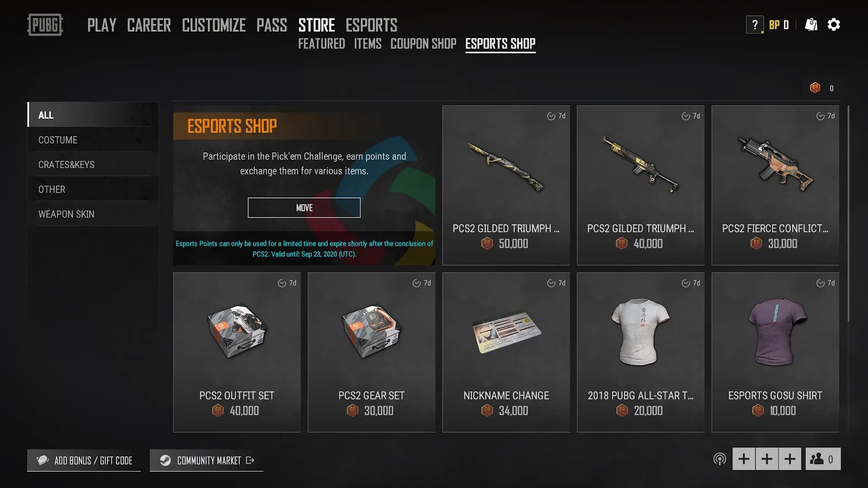Viewport: 868px width, 488px height.
Task: Open the notifications bag icon
Action: click(x=811, y=24)
